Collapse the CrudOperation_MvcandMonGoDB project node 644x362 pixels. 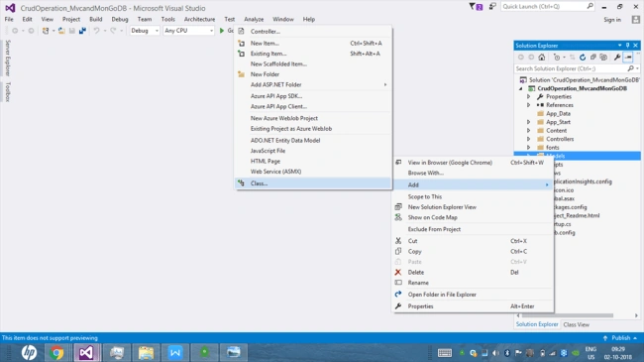tap(521, 88)
